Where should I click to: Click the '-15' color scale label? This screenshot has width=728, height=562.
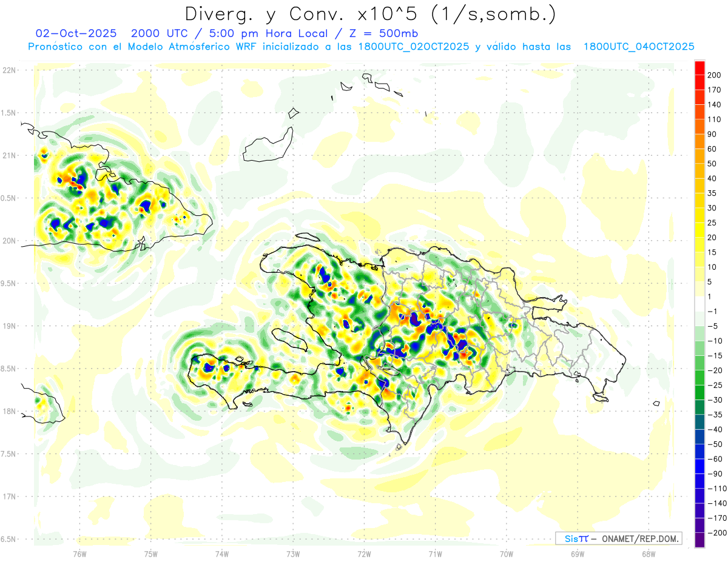pyautogui.click(x=715, y=356)
